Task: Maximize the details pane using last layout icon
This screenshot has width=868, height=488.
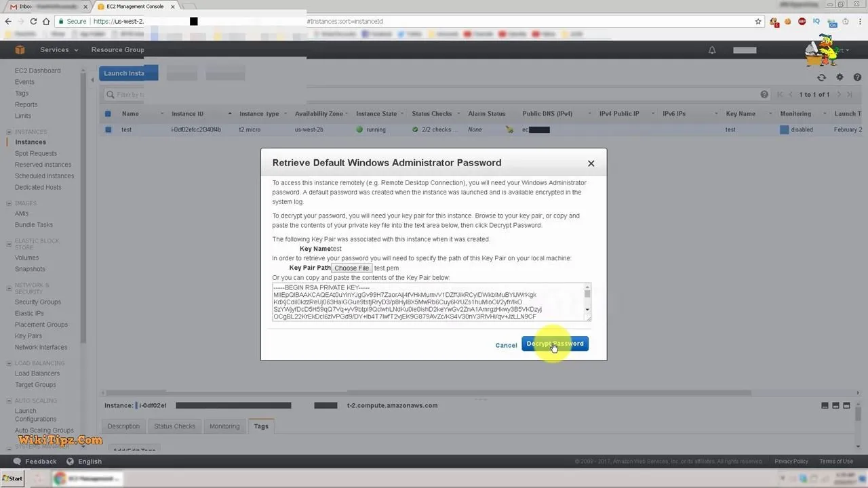Action: pos(846,405)
